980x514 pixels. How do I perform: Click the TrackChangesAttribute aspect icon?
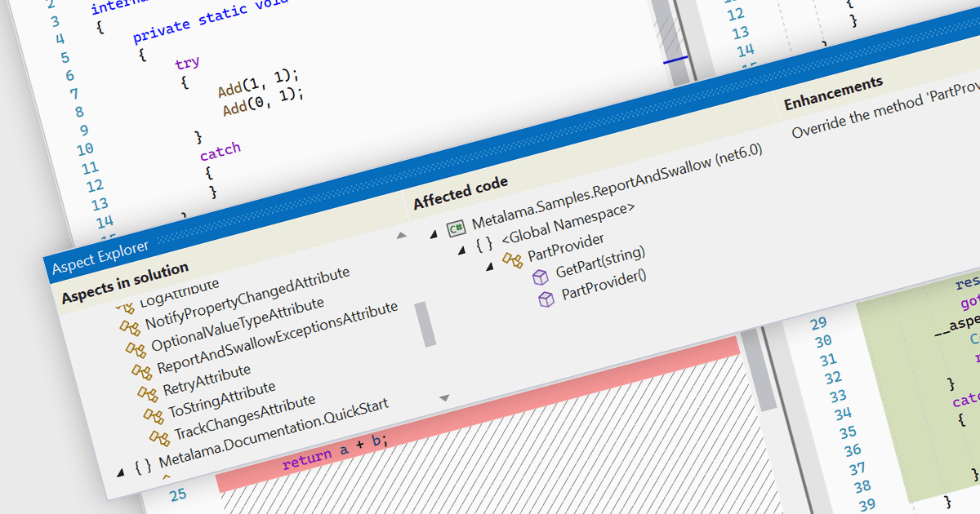(x=158, y=436)
